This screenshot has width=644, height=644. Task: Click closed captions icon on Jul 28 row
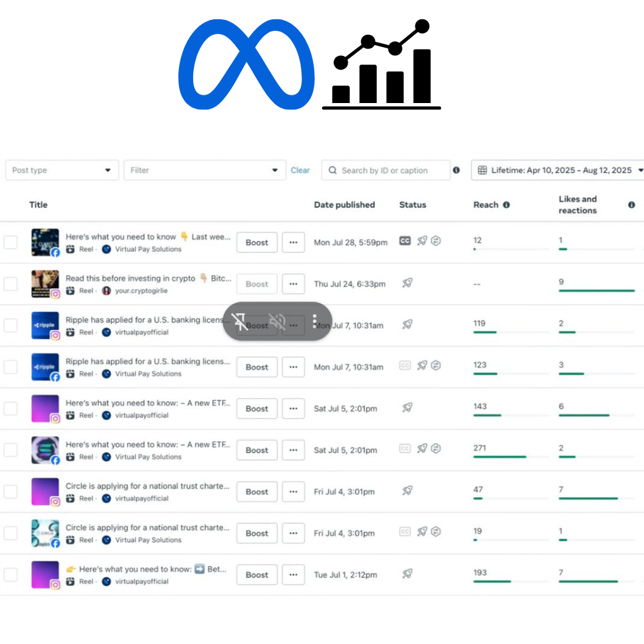pos(405,241)
